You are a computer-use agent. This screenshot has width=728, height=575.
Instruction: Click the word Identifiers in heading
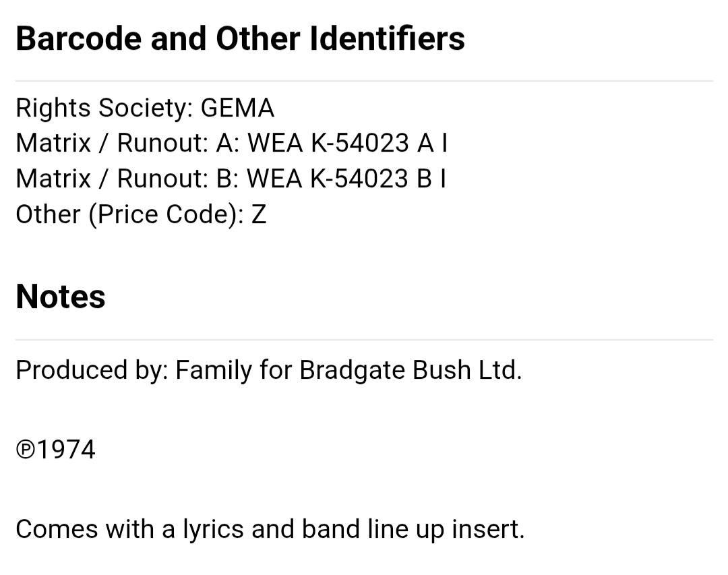coord(387,38)
